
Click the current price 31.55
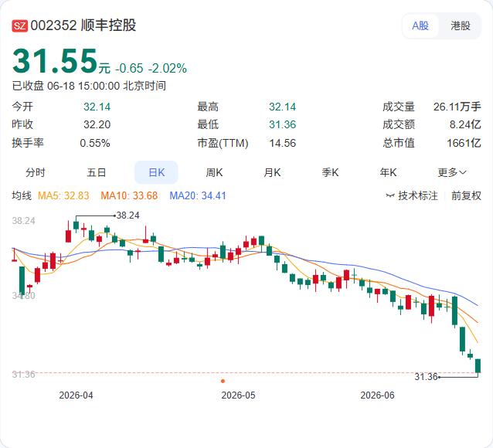tap(55, 61)
